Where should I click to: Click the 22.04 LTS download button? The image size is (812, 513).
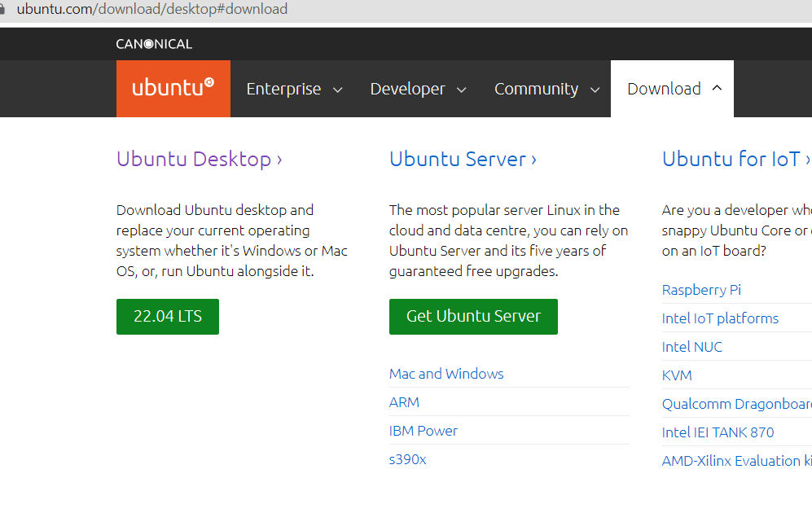(168, 316)
